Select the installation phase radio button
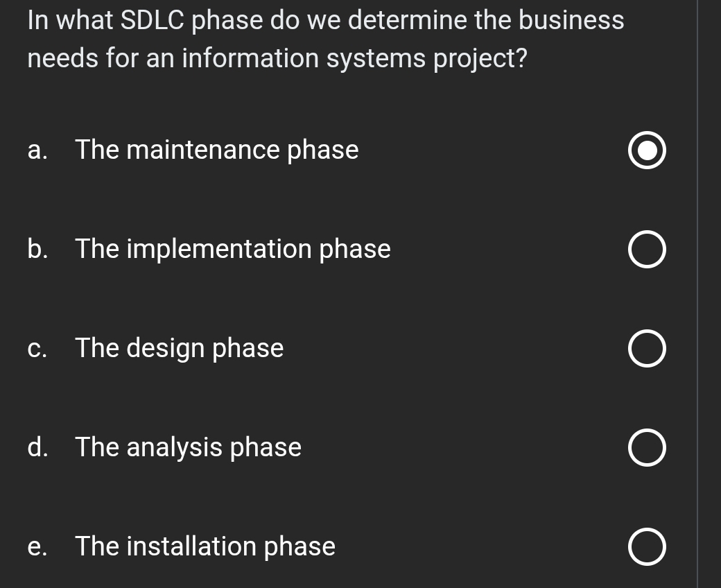The width and height of the screenshot is (721, 588). 648,548
